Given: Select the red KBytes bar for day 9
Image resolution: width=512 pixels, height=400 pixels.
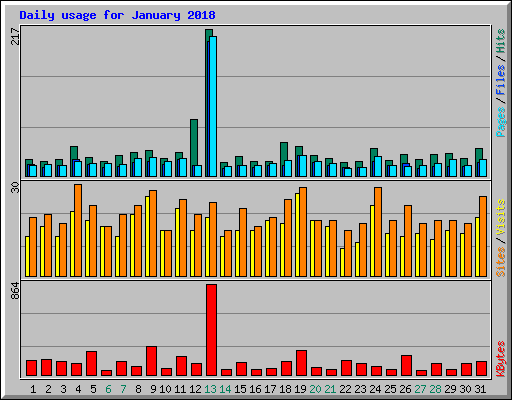Looking at the screenshot, I should click(x=151, y=361).
